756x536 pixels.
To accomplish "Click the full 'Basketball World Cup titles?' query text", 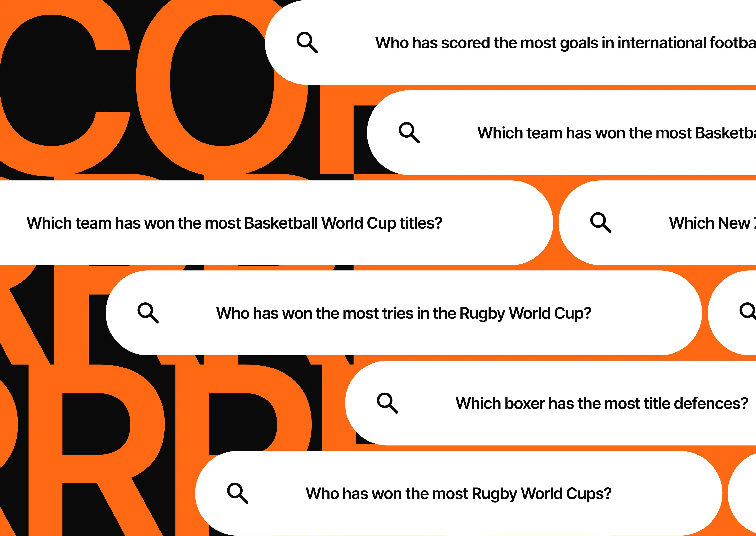I will tap(234, 223).
